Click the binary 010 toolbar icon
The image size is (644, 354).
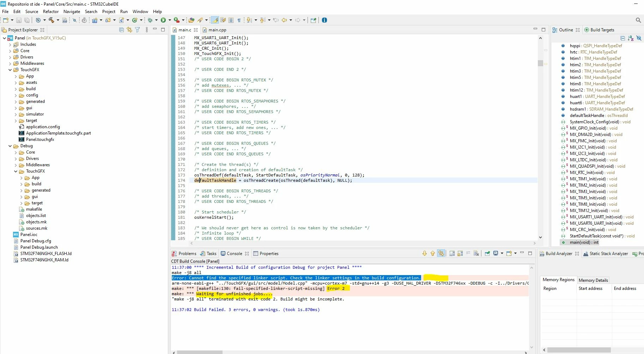point(65,20)
